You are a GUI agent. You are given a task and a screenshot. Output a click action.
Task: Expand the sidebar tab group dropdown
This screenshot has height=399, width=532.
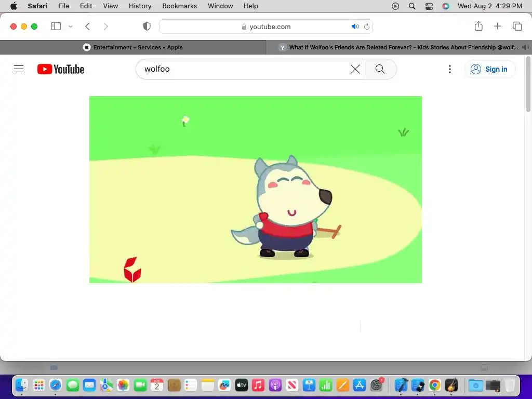click(71, 26)
